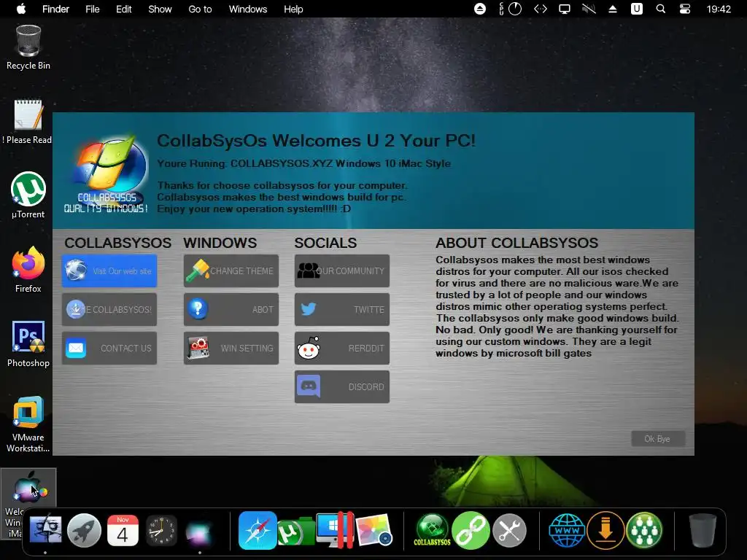This screenshot has width=747, height=560.
Task: Select the Recycle Bin desktop icon
Action: tap(28, 47)
